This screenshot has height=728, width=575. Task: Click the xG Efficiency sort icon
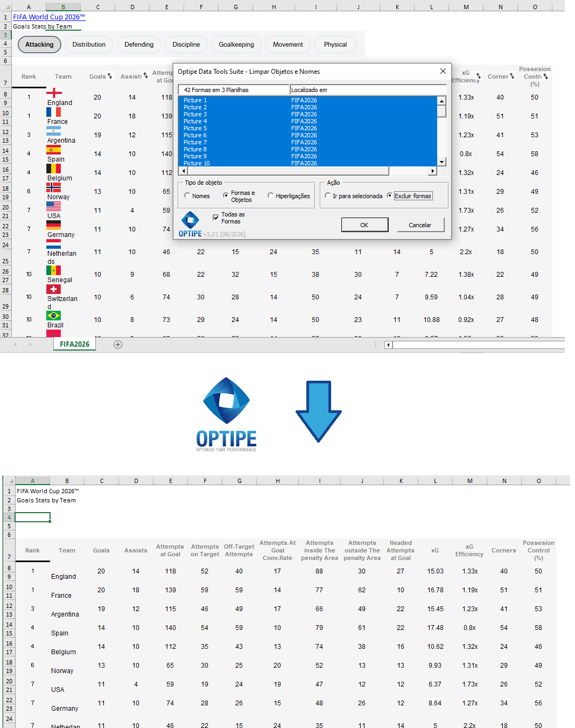pyautogui.click(x=479, y=76)
